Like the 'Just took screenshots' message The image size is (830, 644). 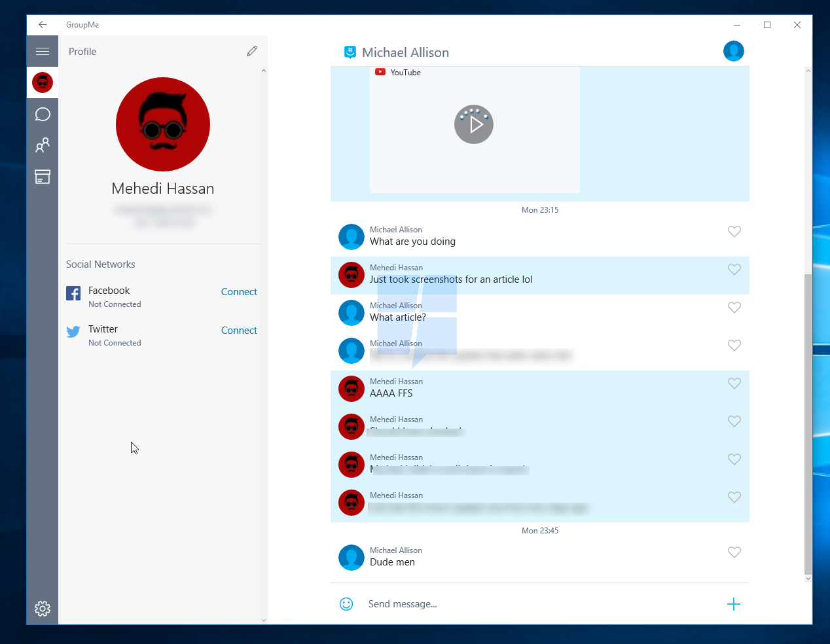734,269
